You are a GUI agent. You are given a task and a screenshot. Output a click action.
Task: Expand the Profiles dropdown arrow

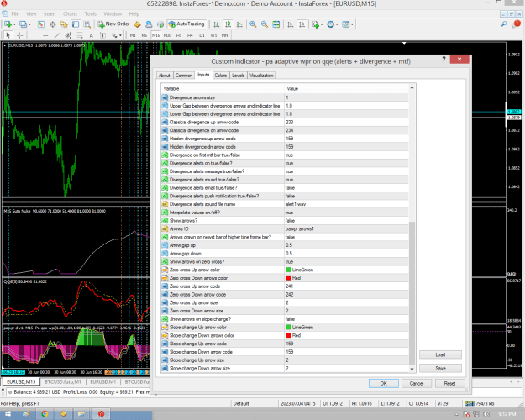coord(29,24)
